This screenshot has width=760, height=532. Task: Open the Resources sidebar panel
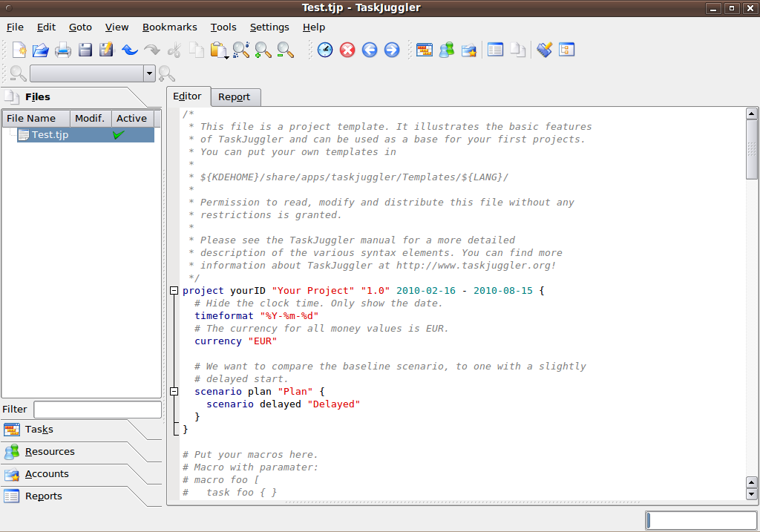(x=50, y=452)
